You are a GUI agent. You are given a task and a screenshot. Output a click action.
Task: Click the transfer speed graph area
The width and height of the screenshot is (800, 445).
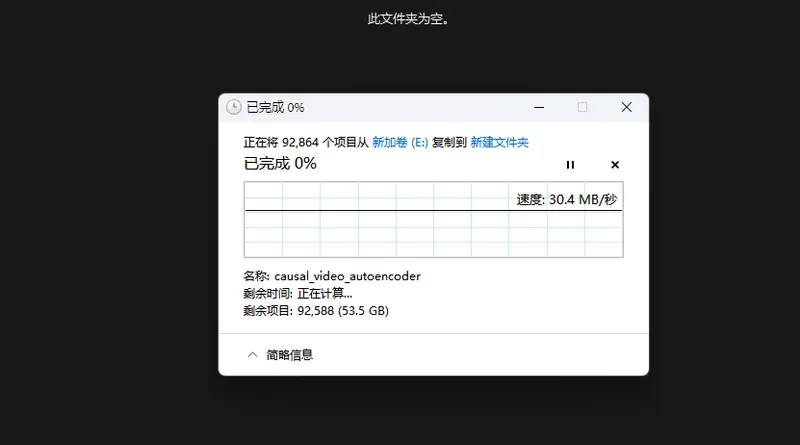tap(434, 219)
